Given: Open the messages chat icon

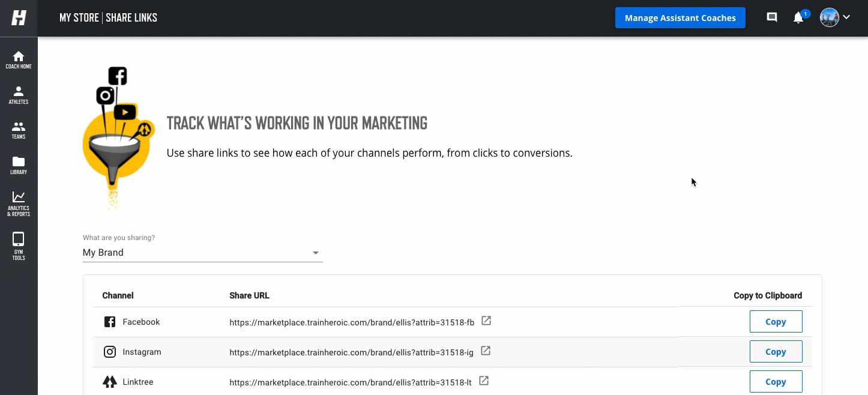Looking at the screenshot, I should click(x=772, y=18).
